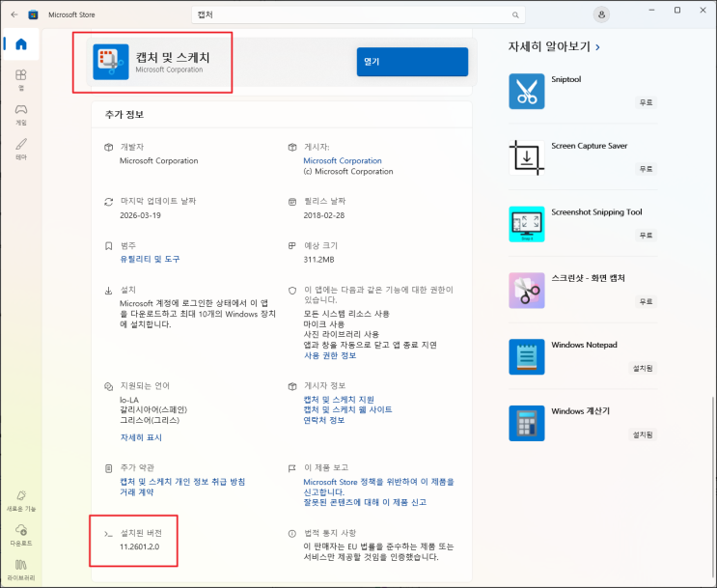Click the 무료 badge for 스크린샷 - 화면 캡처
Screen dimensions: 717x588
(647, 301)
